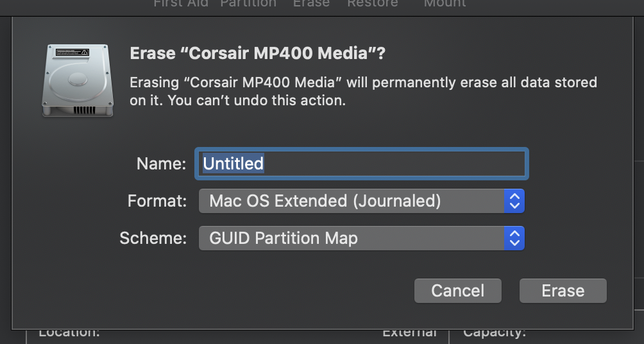
Task: Click the Format: label
Action: pyautogui.click(x=157, y=202)
